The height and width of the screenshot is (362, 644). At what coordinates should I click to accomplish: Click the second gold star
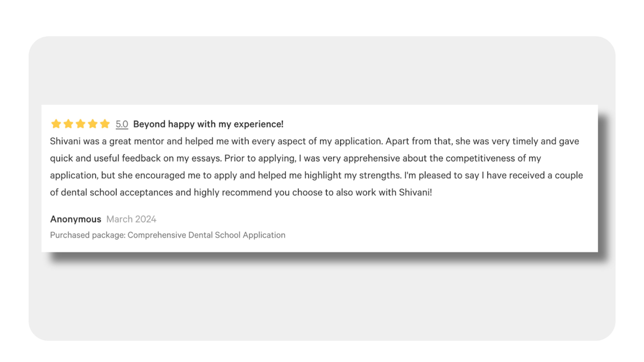tap(68, 124)
